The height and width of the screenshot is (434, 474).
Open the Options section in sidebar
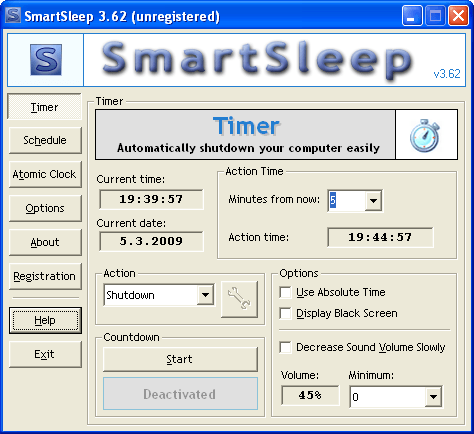(x=45, y=208)
